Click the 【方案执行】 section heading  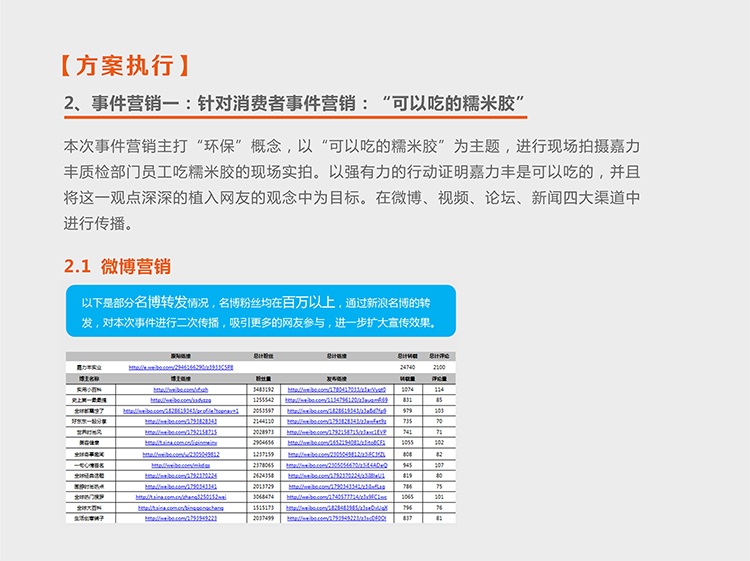tap(125, 67)
